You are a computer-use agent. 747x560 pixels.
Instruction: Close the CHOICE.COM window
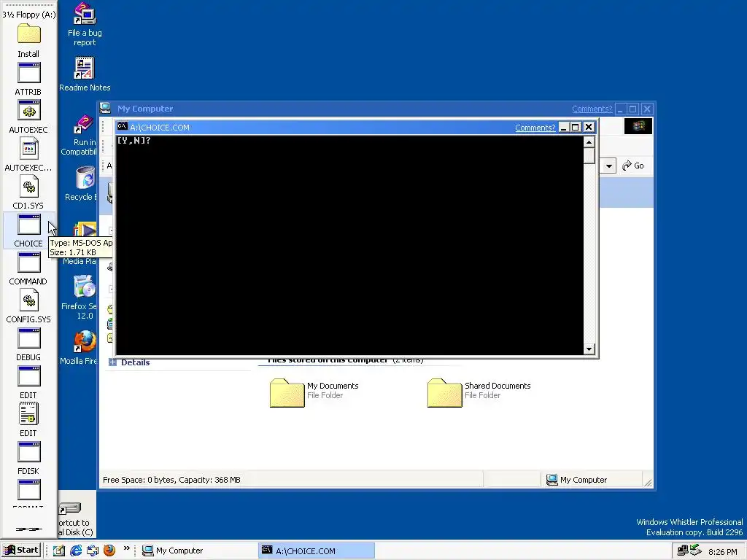tap(589, 127)
